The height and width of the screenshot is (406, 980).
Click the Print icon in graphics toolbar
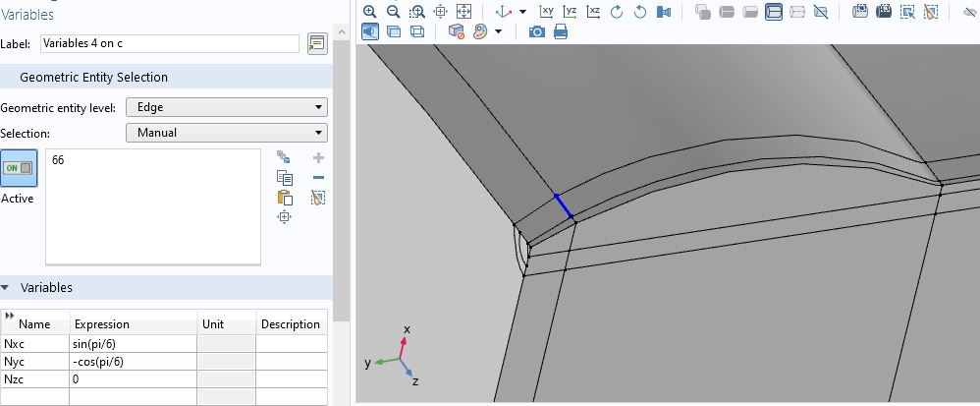561,31
